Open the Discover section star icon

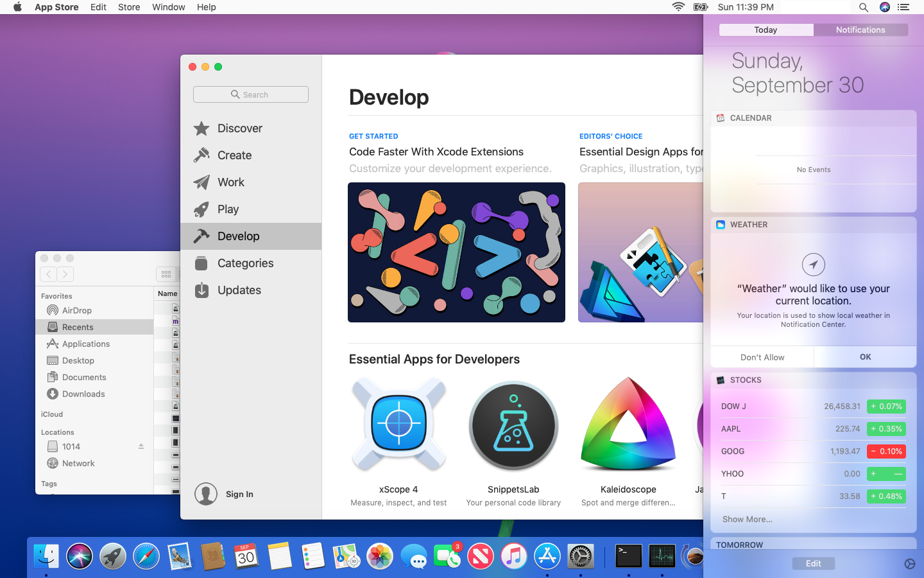(x=201, y=128)
